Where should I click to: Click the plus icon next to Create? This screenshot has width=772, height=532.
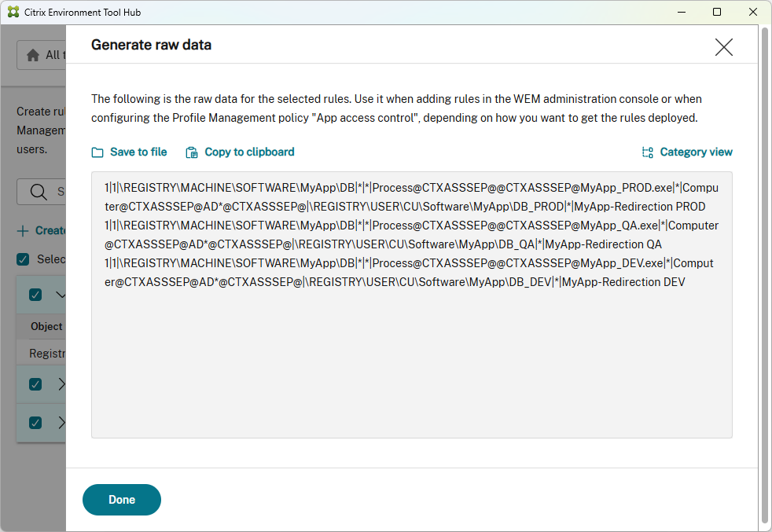point(23,231)
